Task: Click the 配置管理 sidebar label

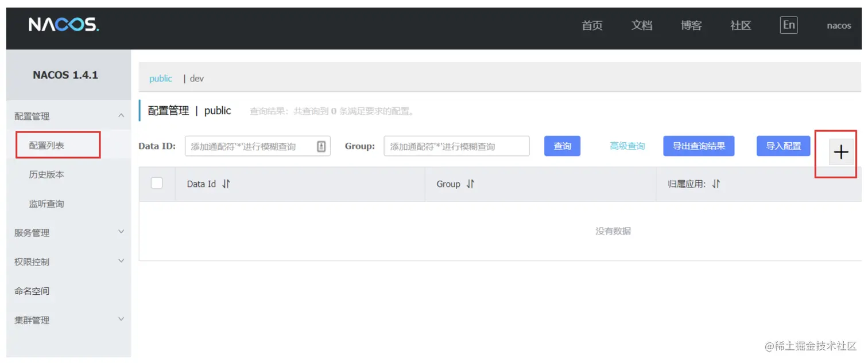Action: (32, 116)
